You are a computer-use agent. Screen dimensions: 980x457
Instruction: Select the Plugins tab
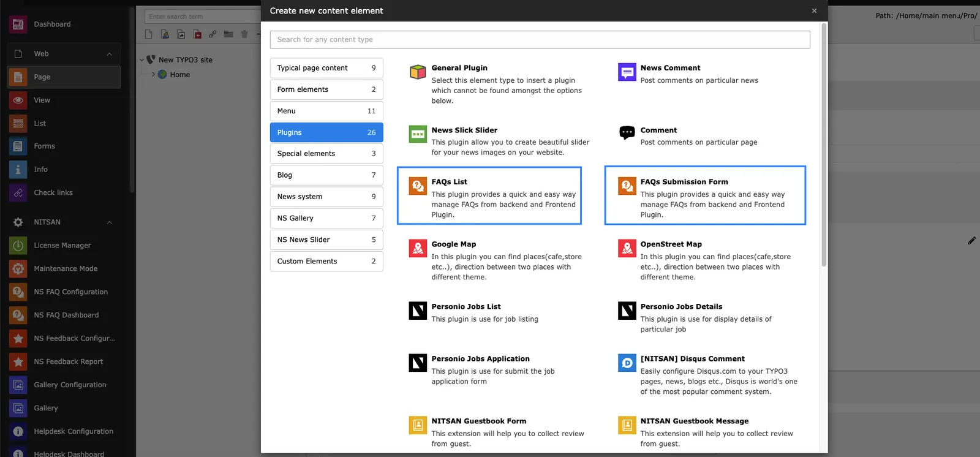(x=326, y=132)
